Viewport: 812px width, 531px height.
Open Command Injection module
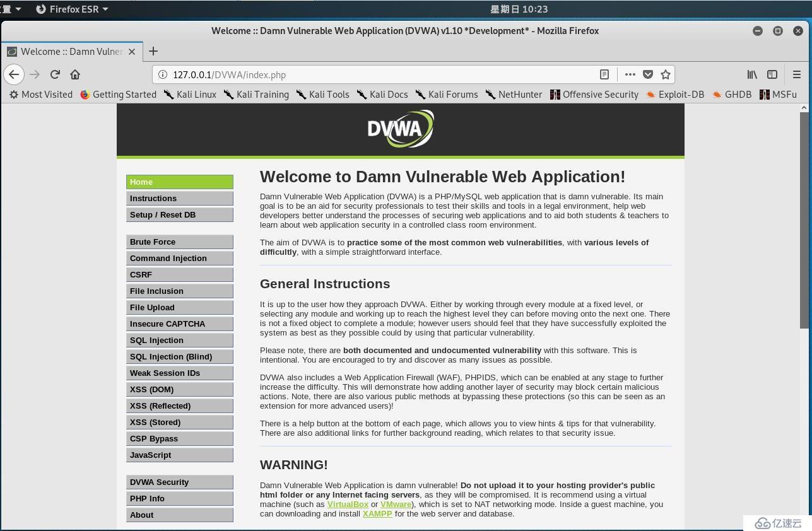(180, 258)
